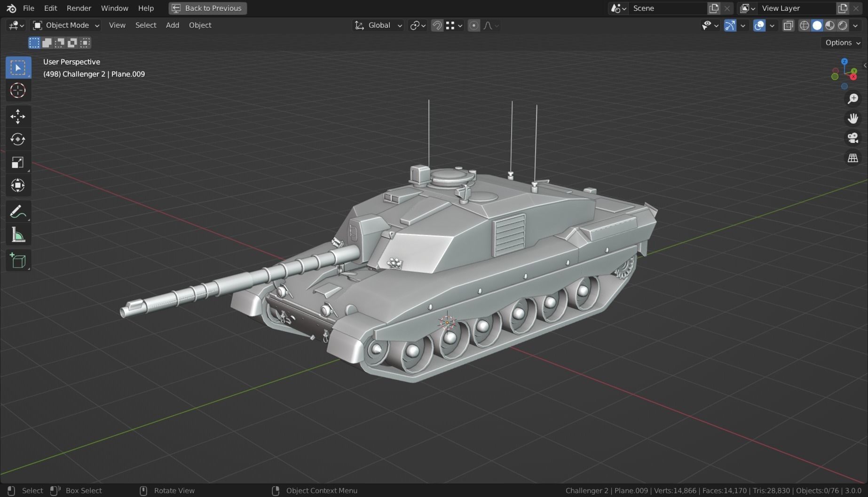Open the File menu
The height and width of the screenshot is (497, 868).
tap(29, 8)
